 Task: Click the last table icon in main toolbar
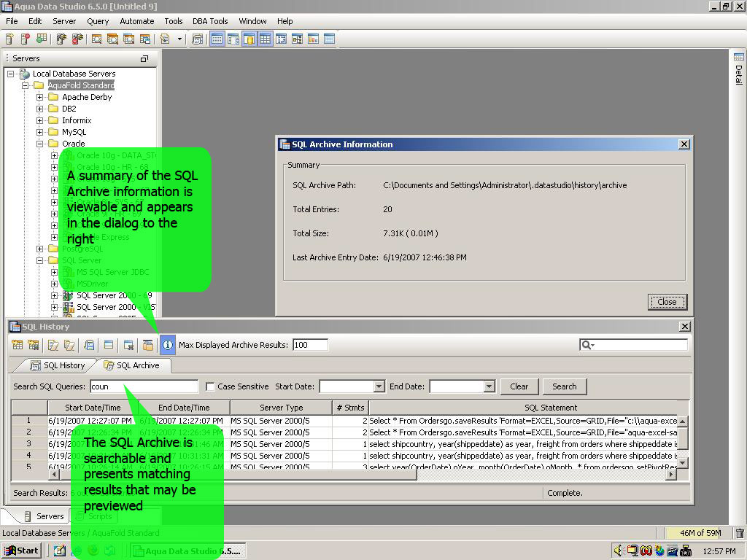pyautogui.click(x=329, y=39)
